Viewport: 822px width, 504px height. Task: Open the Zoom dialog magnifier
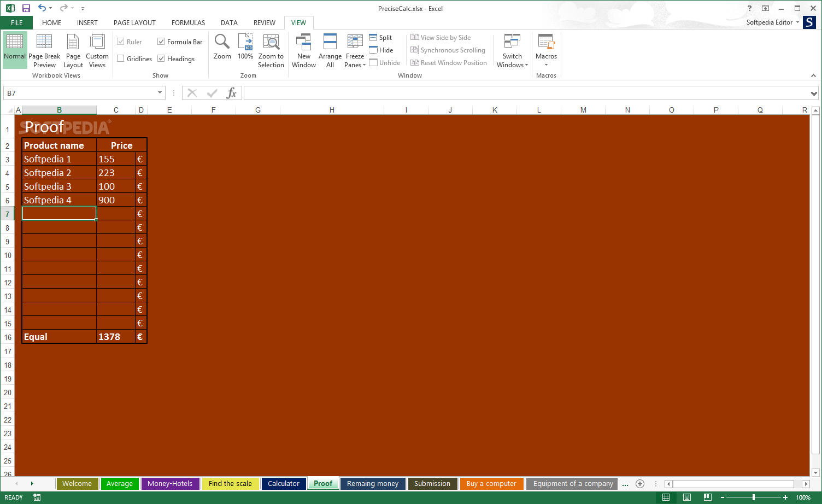coord(222,47)
